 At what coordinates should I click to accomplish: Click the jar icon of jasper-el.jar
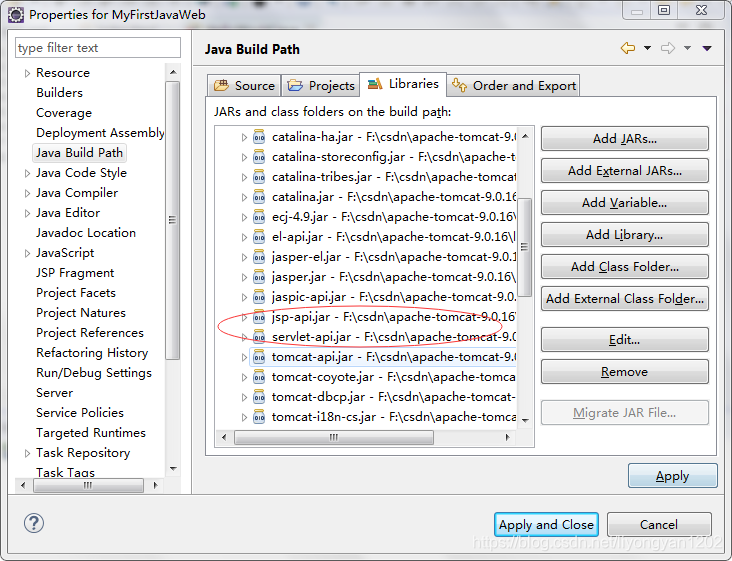[259, 257]
